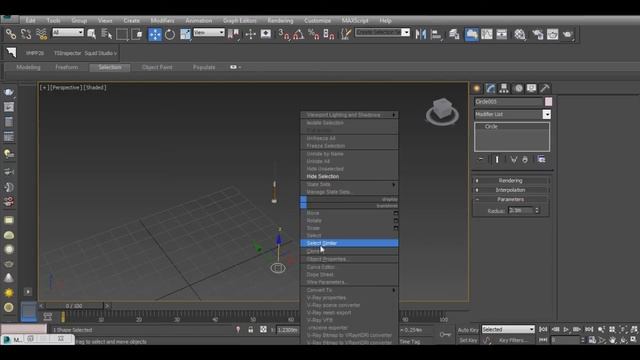Toggle keyboard shortcut override
Screen dimensions: 640x360
[266, 34]
